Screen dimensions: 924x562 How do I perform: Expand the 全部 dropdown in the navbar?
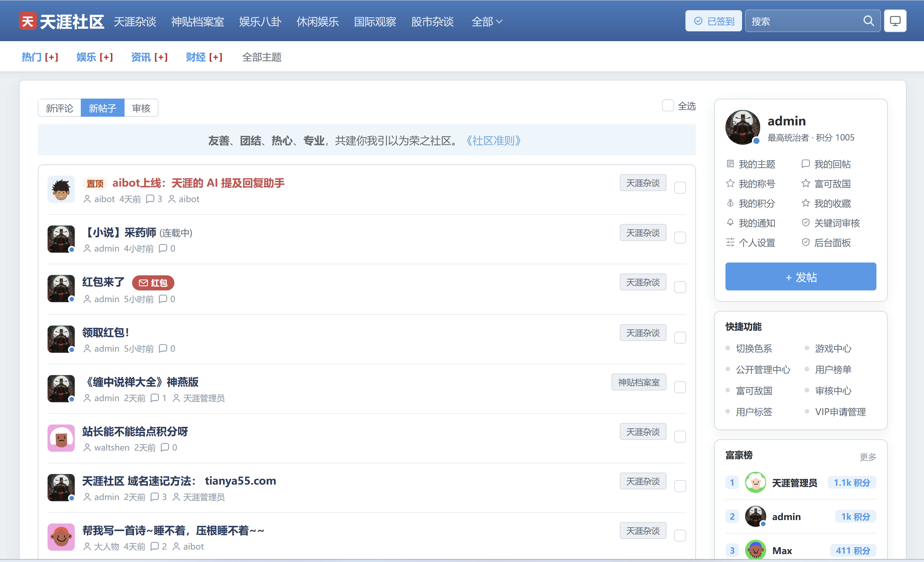[x=487, y=22]
